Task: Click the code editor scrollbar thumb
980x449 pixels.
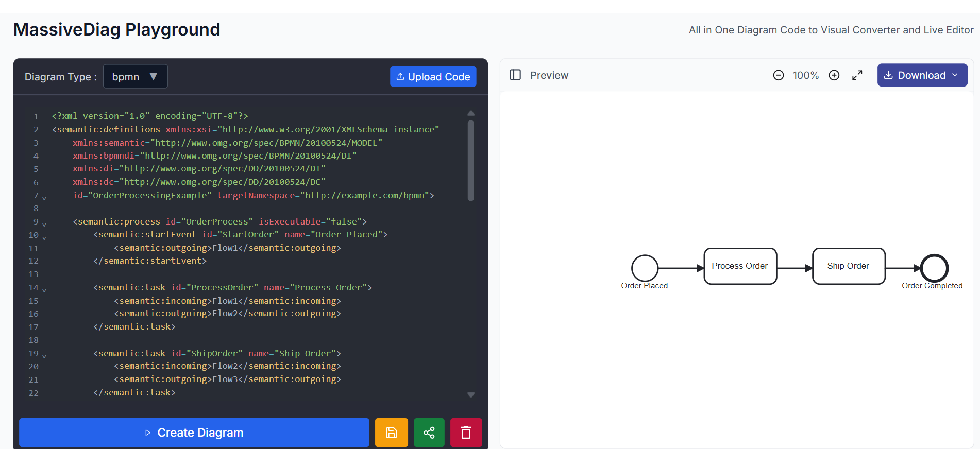Action: click(x=471, y=161)
